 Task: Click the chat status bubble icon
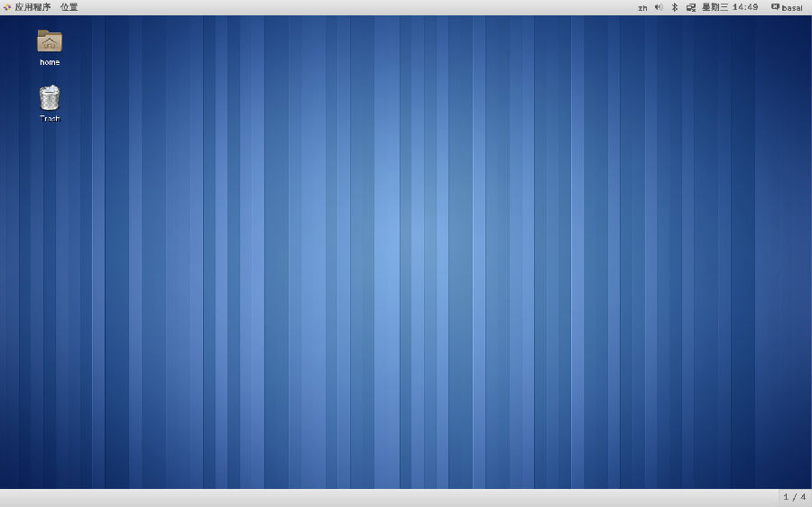coord(775,7)
